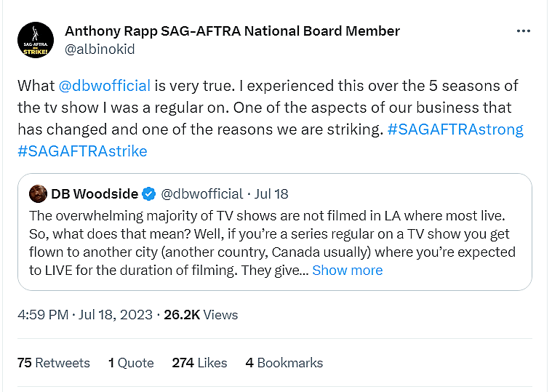The image size is (552, 392).
Task: Click Anthony Rapp's SAG-AFTRA profile avatar
Action: click(x=35, y=41)
